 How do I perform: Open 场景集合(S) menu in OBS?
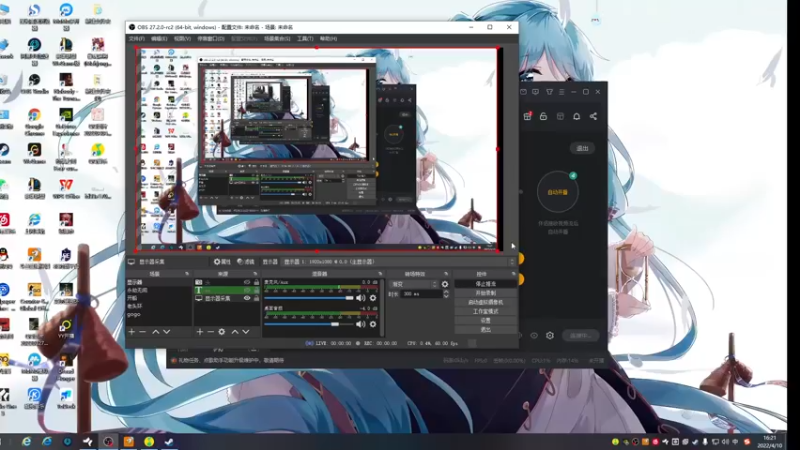(277, 39)
